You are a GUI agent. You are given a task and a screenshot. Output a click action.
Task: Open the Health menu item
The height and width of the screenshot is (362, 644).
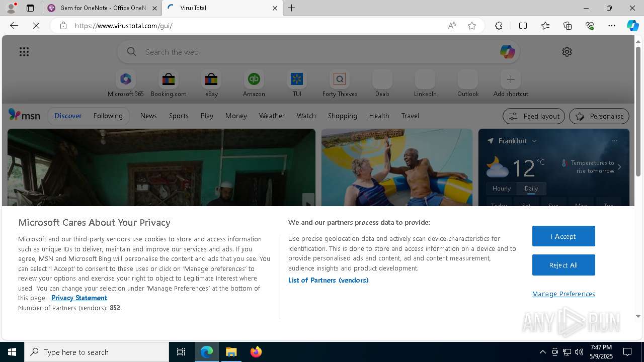coord(379,116)
